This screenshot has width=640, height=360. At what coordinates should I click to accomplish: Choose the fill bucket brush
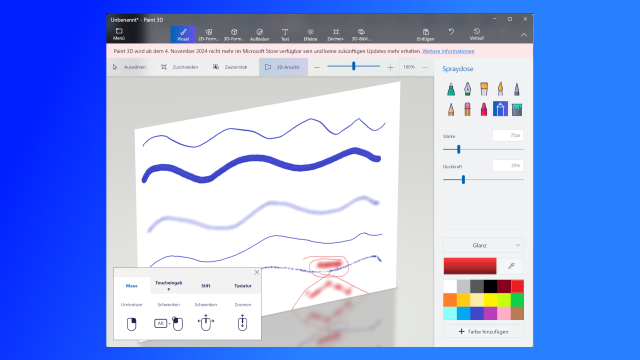pos(517,109)
